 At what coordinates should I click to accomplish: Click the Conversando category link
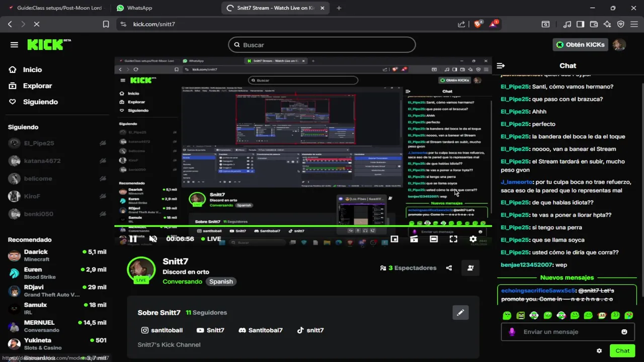point(182,282)
